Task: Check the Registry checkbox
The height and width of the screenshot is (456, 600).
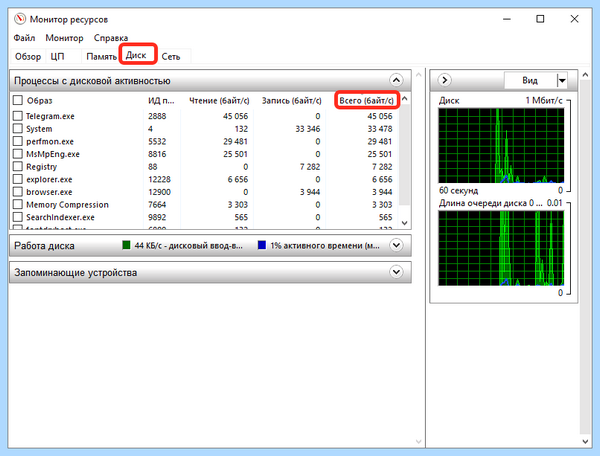Action: 18,166
